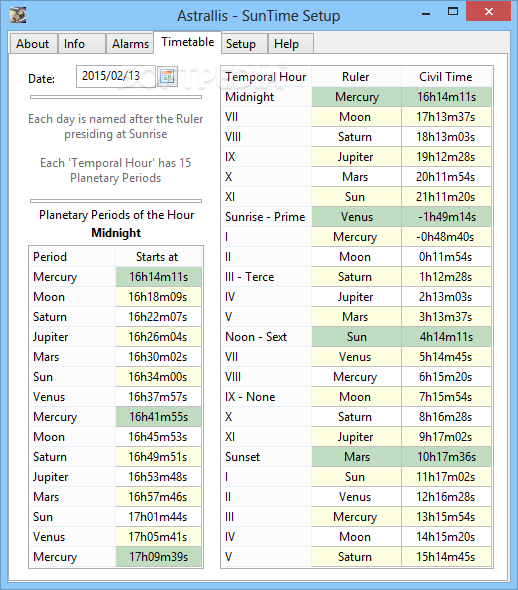The height and width of the screenshot is (590, 518).
Task: Click civil time 14h15m20s
Action: point(447,537)
